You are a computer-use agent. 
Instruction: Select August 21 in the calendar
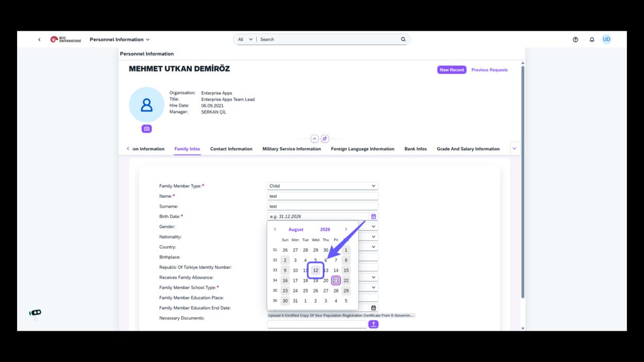(336, 281)
